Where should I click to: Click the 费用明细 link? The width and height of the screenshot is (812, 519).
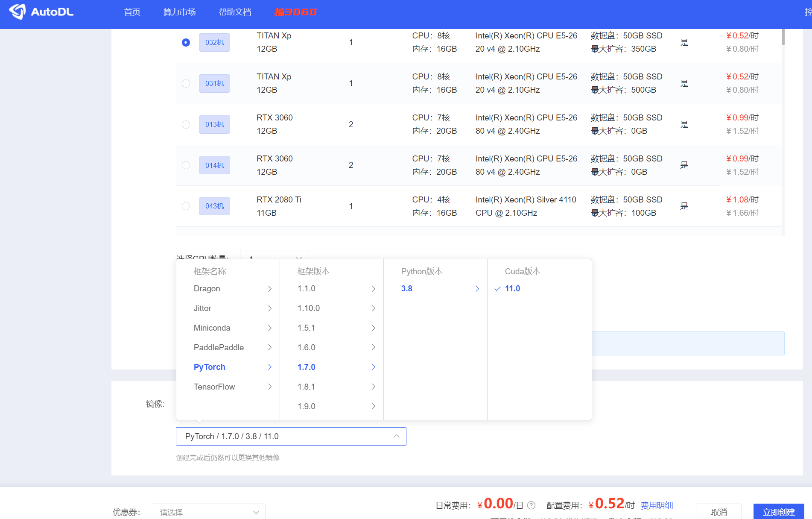[x=657, y=505]
